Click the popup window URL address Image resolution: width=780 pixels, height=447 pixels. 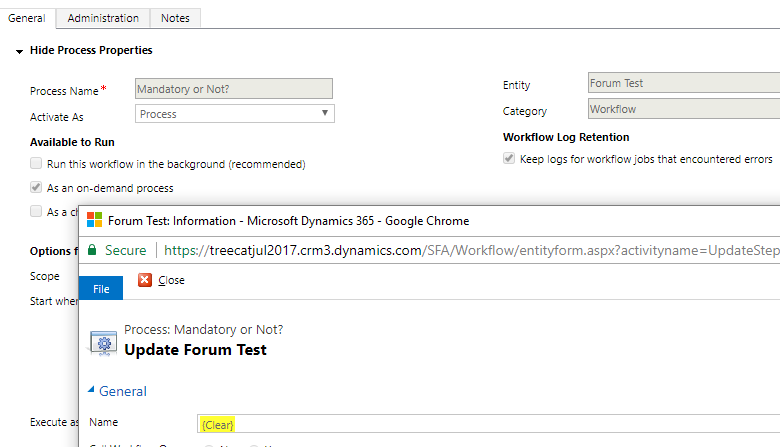(472, 250)
